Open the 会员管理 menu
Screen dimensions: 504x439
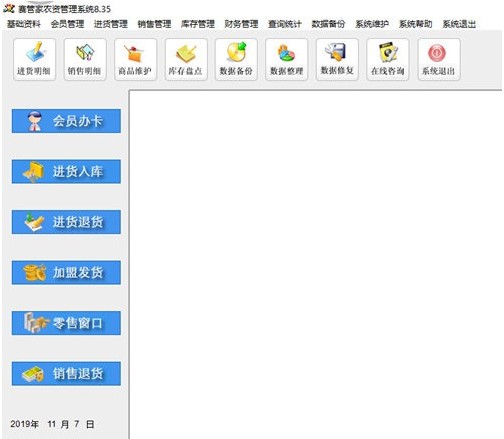point(67,24)
